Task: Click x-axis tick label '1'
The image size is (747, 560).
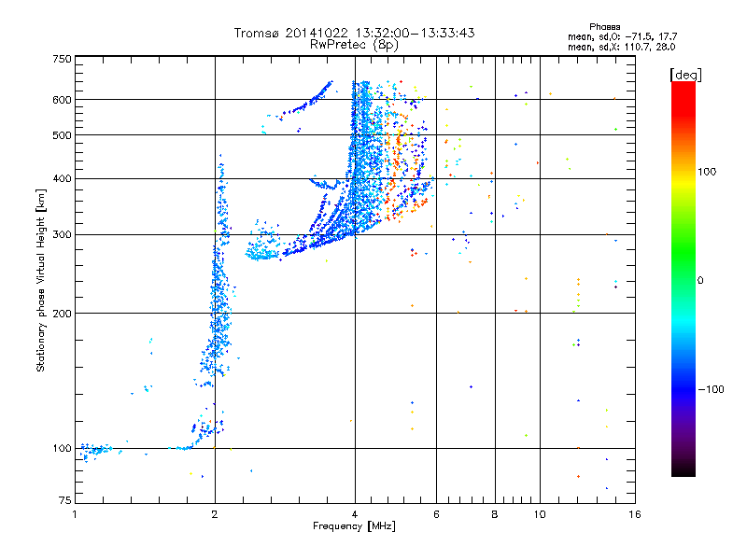Action: point(75,514)
